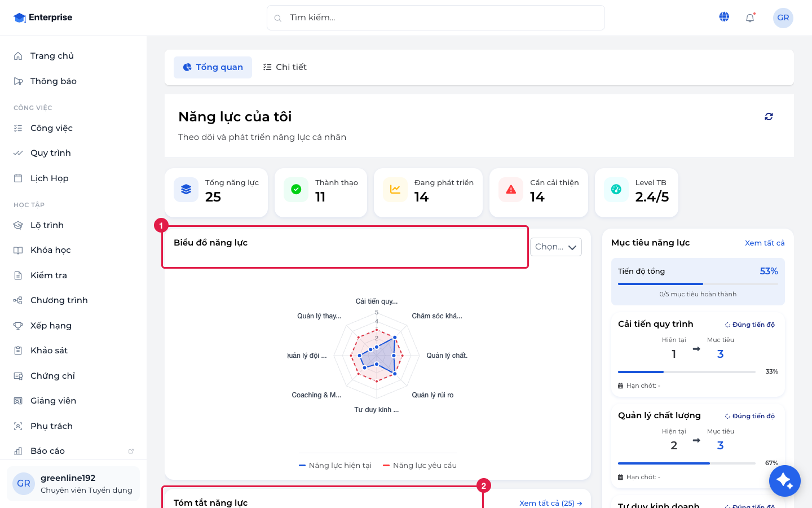This screenshot has width=812, height=508.
Task: Open greenline192 user profile card
Action: [x=73, y=484]
